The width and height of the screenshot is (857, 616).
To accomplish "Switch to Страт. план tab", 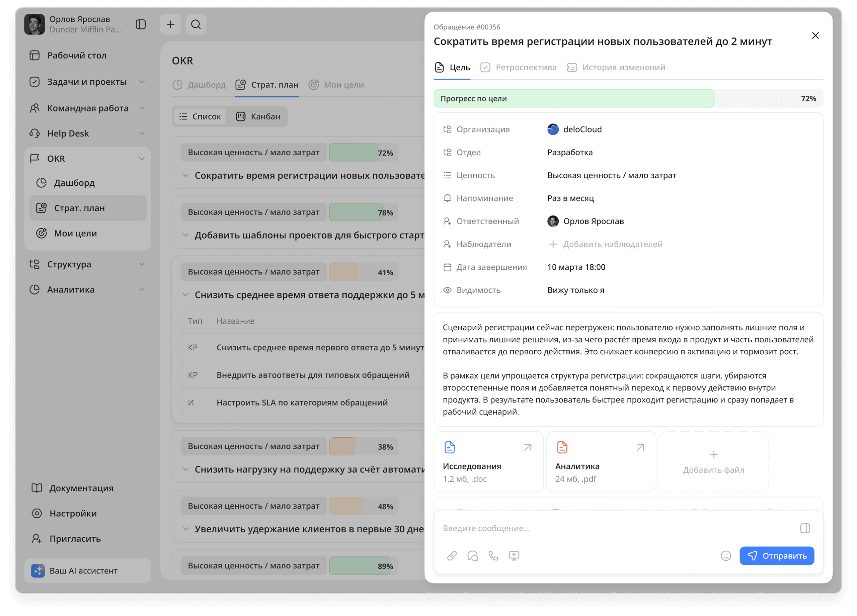I will [267, 85].
